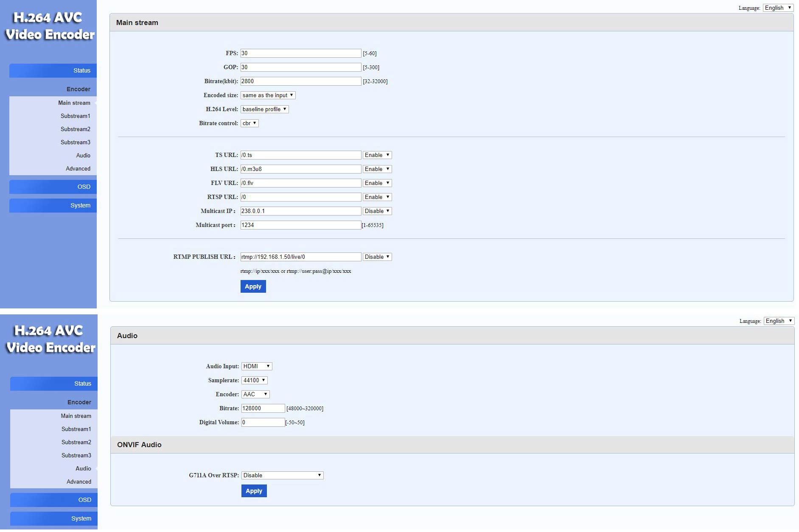The width and height of the screenshot is (799, 532).
Task: Open the Audio Input HDMI dropdown
Action: click(256, 366)
